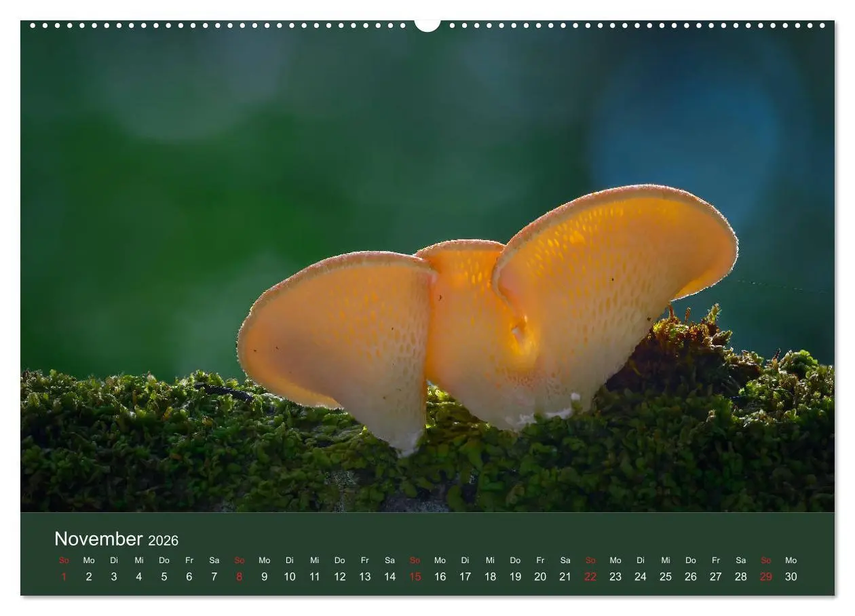Click date 28 in the calendar row
This screenshot has height=616, width=855.
741,577
